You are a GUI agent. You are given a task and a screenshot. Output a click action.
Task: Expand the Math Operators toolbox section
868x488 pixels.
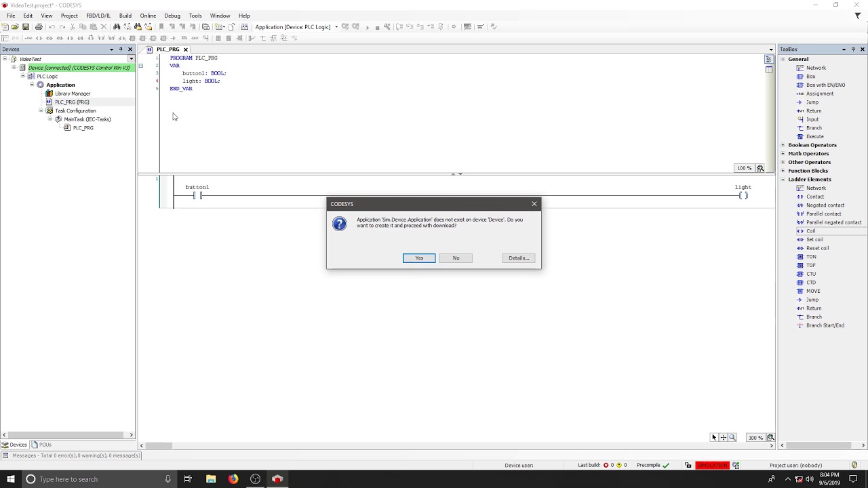(783, 154)
